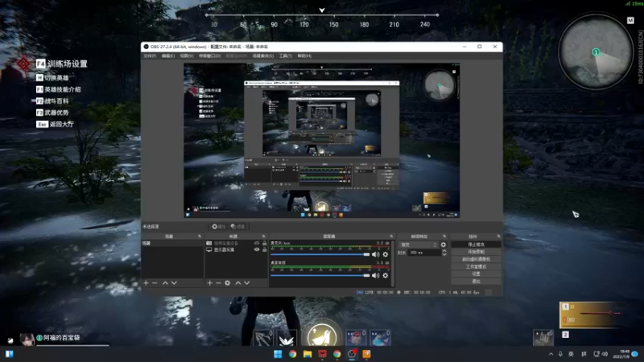This screenshot has width=644, height=362.
Task: Open the View menu in OBS
Action: (x=187, y=56)
